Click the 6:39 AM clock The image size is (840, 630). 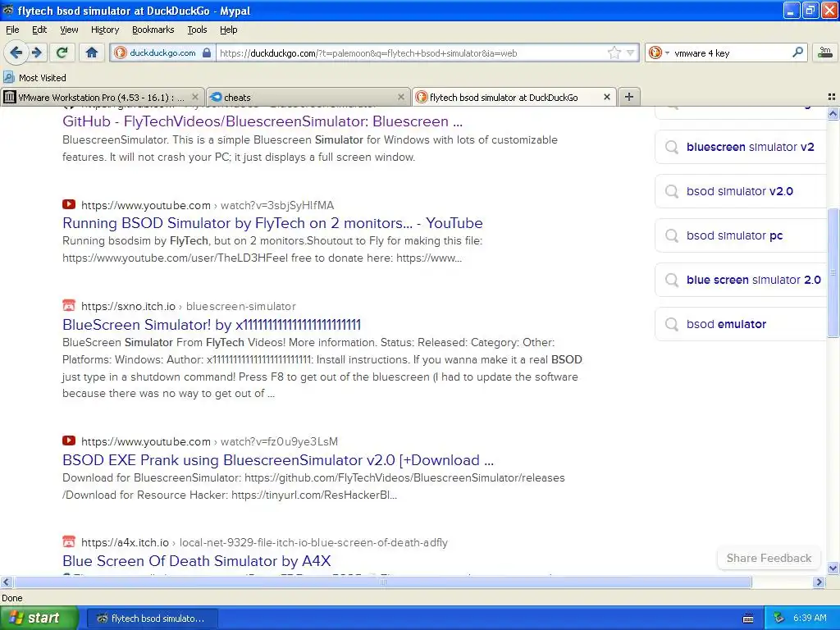click(x=810, y=618)
